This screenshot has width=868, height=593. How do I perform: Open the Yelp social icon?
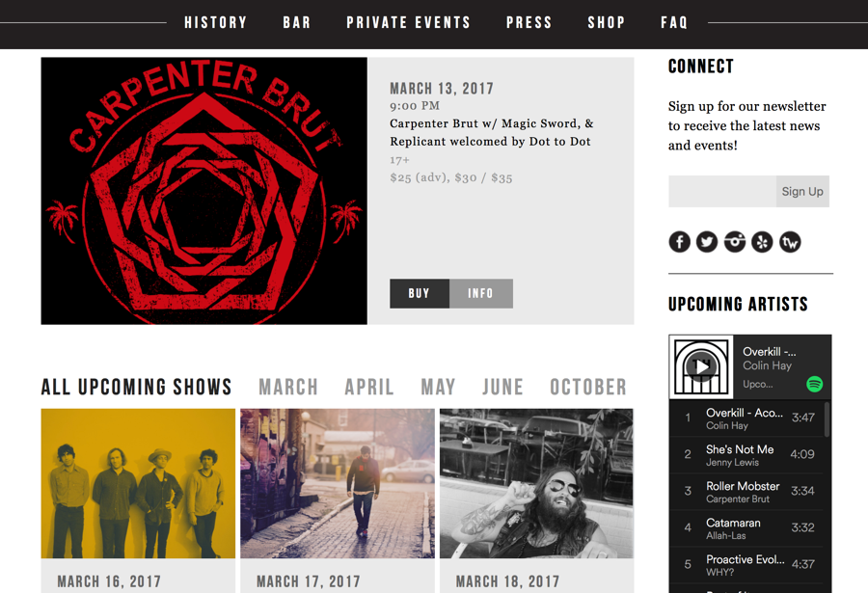coord(762,242)
